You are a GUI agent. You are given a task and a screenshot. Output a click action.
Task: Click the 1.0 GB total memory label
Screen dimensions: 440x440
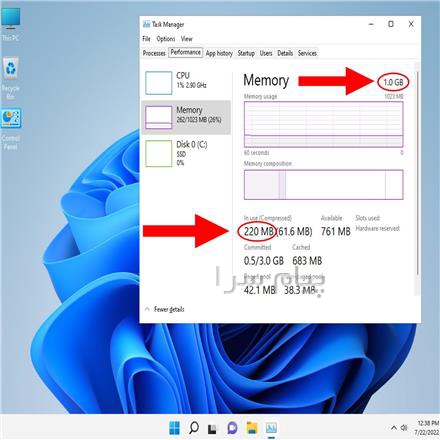pos(393,82)
